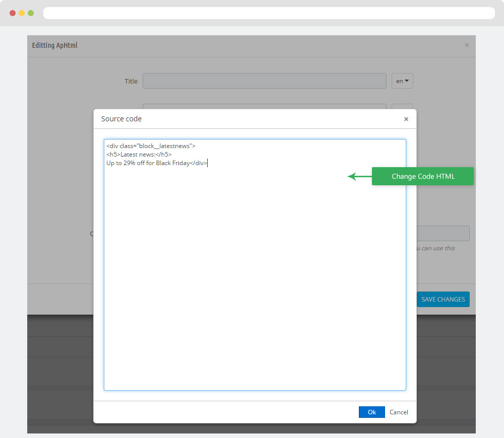This screenshot has height=438, width=504.
Task: Click the Title input field
Action: (x=264, y=81)
